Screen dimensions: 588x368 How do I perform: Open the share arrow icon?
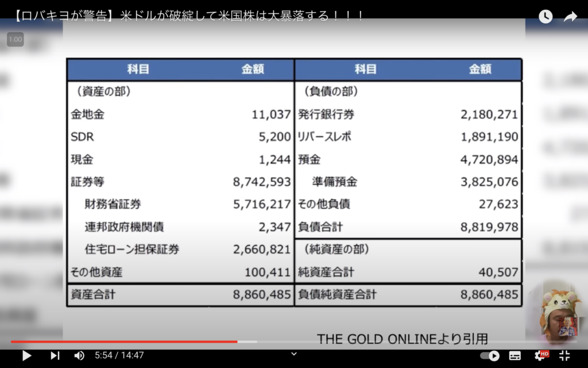click(570, 17)
